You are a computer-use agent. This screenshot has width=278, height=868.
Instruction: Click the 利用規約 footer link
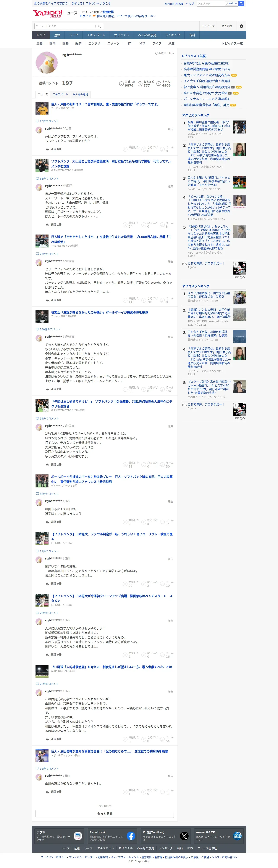103,857
